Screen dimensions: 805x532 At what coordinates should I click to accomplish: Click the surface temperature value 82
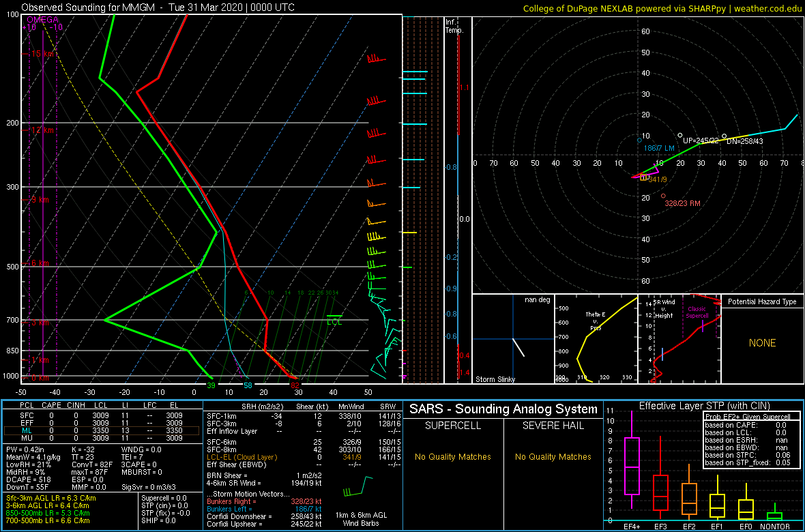[x=295, y=385]
